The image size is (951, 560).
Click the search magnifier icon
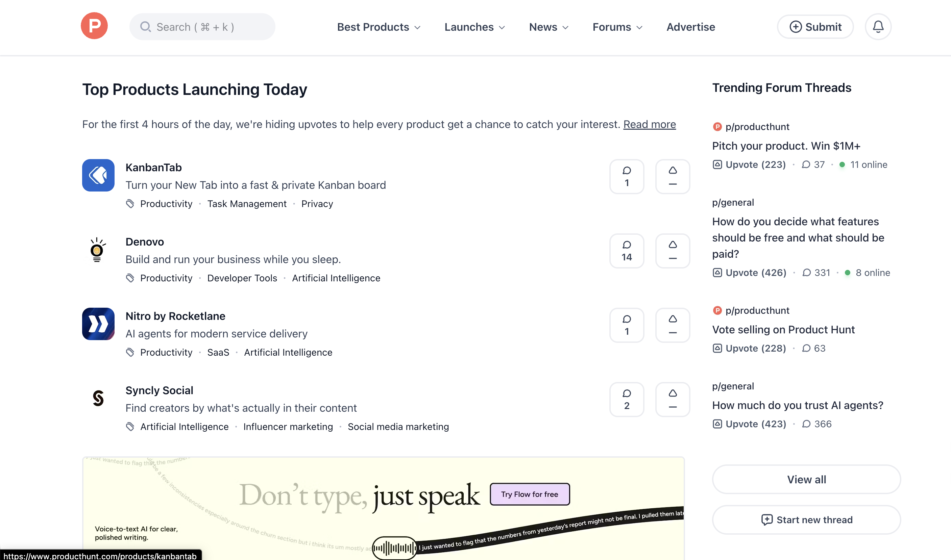[x=145, y=27]
